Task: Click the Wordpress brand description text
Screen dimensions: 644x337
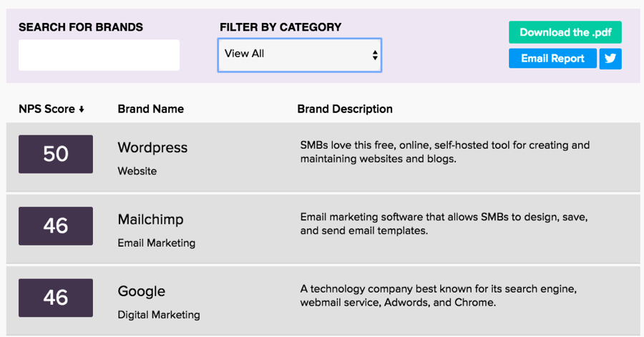Action: click(x=444, y=152)
